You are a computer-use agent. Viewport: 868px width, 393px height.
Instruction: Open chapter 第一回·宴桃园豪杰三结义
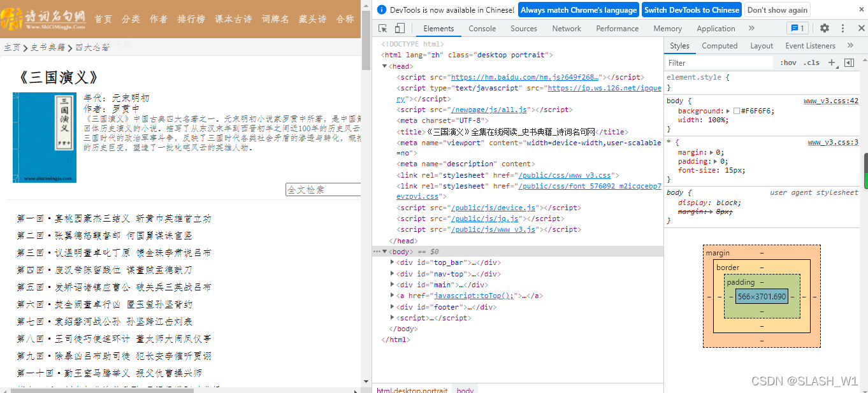[x=114, y=218]
